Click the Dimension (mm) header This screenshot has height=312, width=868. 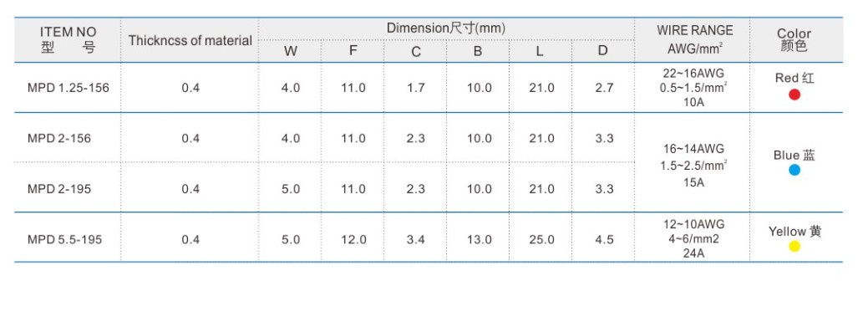click(445, 28)
